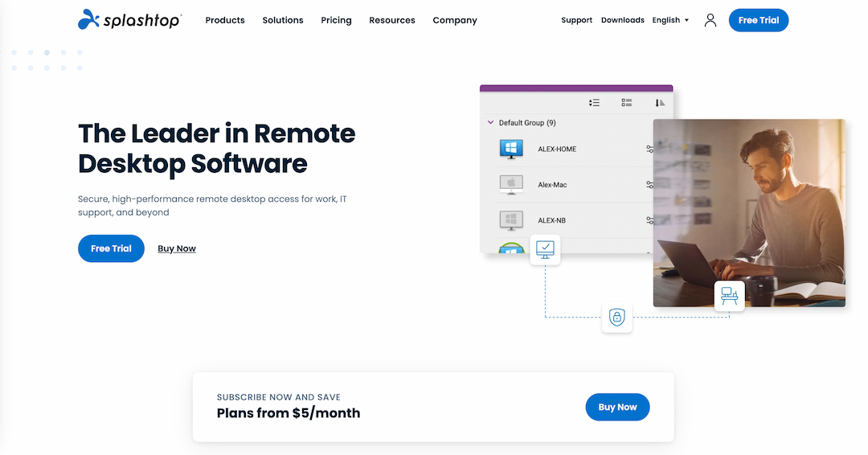Open settings sliders for ALEX-NB
The height and width of the screenshot is (455, 868).
coord(649,220)
